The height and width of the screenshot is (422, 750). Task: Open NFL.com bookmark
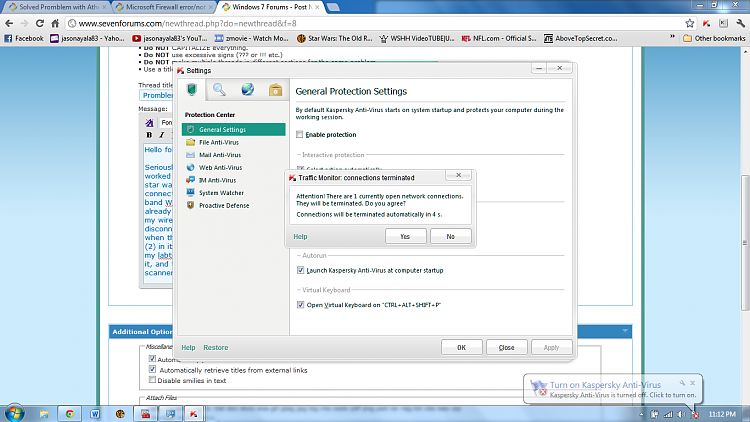(x=499, y=38)
